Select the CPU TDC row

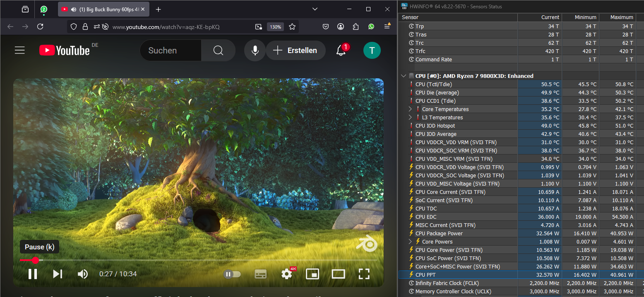point(521,208)
